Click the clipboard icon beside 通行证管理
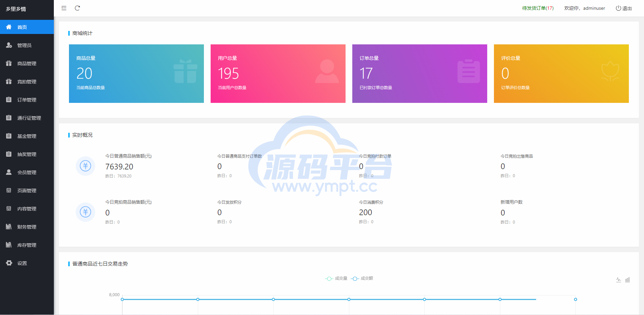Viewport: 644px width, 315px height. (9, 118)
